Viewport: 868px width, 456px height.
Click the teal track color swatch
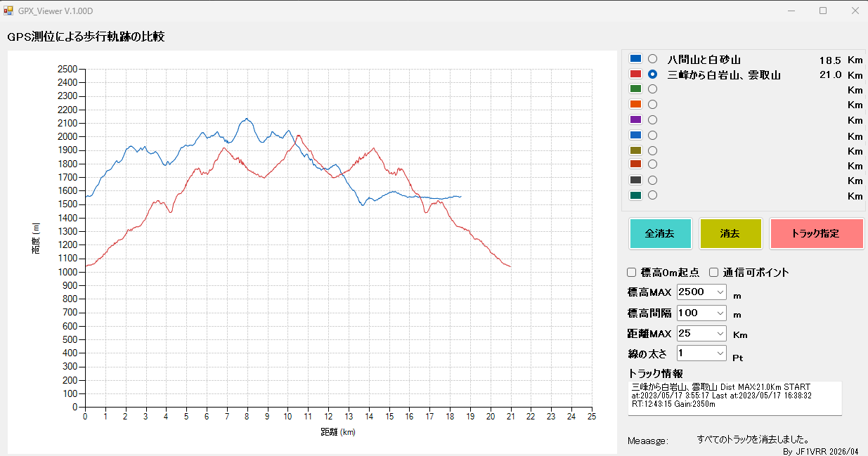pos(636,195)
